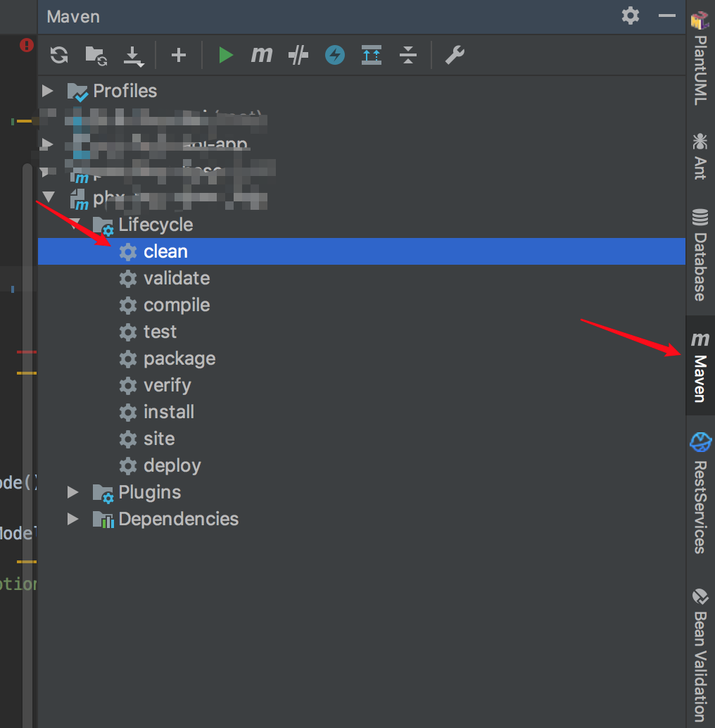Viewport: 715px width, 728px height.
Task: Expand the Plugins node
Action: coord(72,492)
